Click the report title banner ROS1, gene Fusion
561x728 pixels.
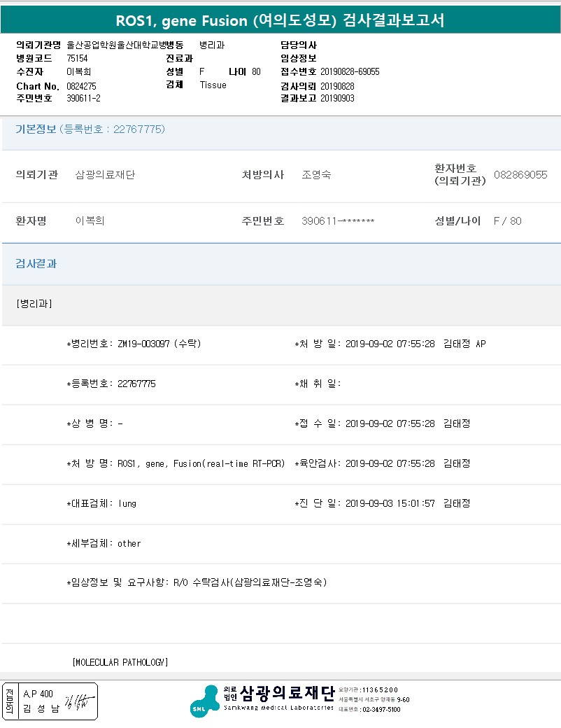coord(280,20)
